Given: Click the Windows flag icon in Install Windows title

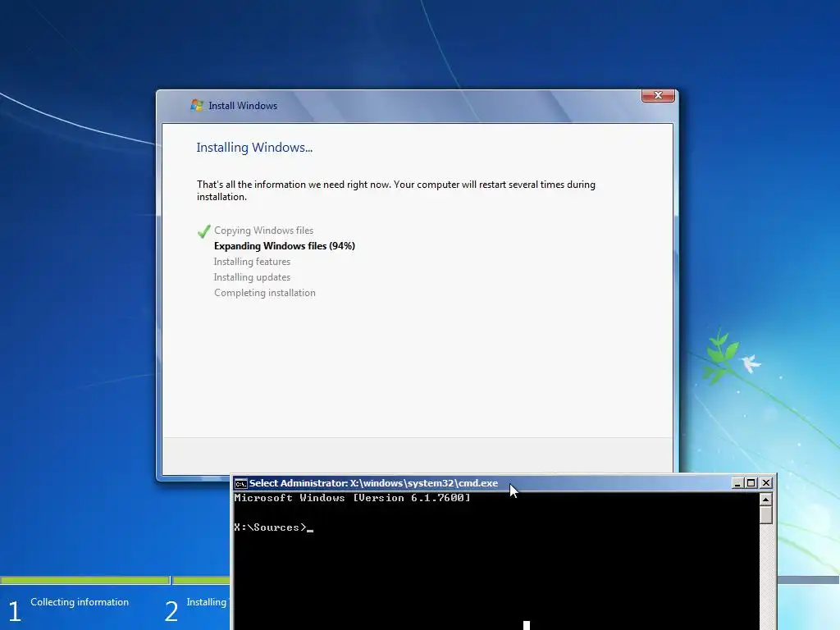Looking at the screenshot, I should pyautogui.click(x=197, y=106).
